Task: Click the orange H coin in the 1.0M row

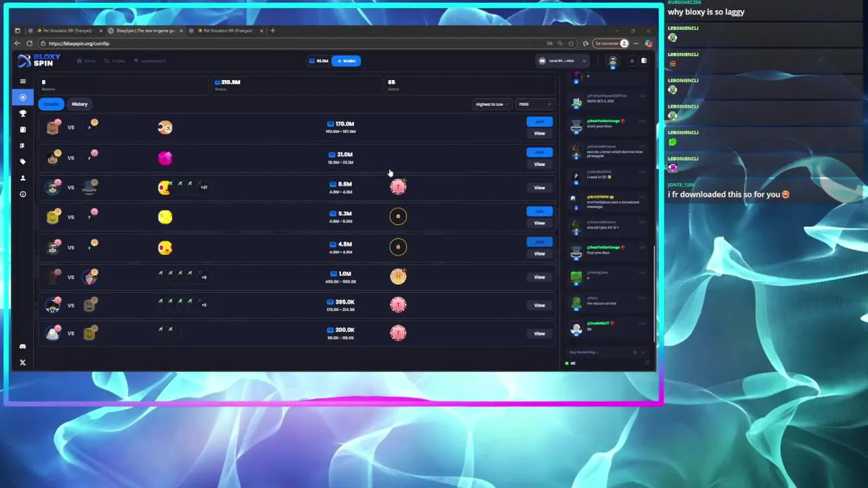Action: (398, 276)
